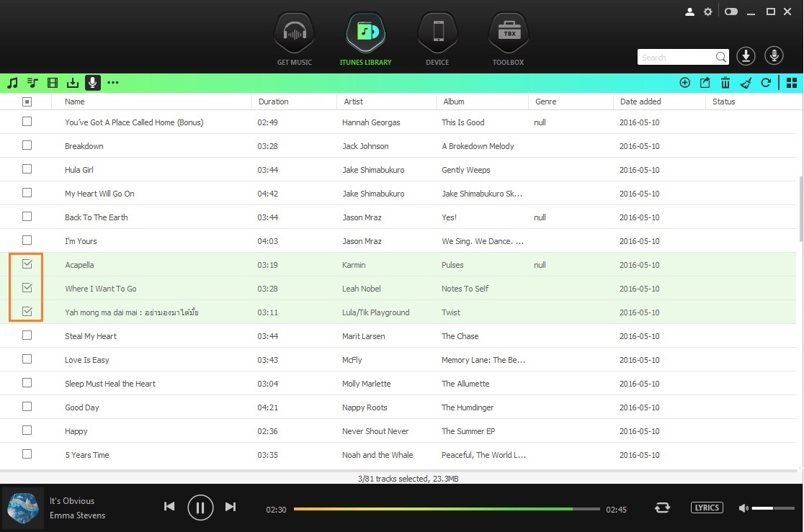Expand the three-dots more options menu
804x532 pixels.
pyautogui.click(x=113, y=83)
